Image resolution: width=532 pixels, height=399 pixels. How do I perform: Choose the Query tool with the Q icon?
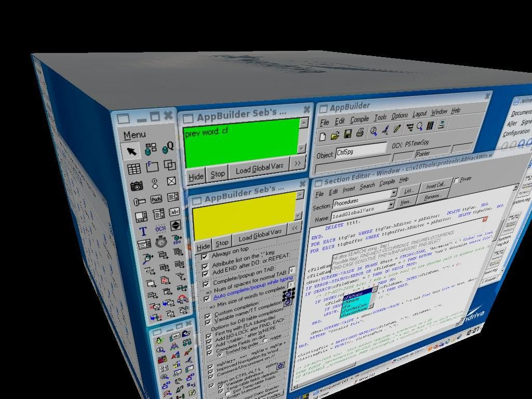[x=168, y=147]
